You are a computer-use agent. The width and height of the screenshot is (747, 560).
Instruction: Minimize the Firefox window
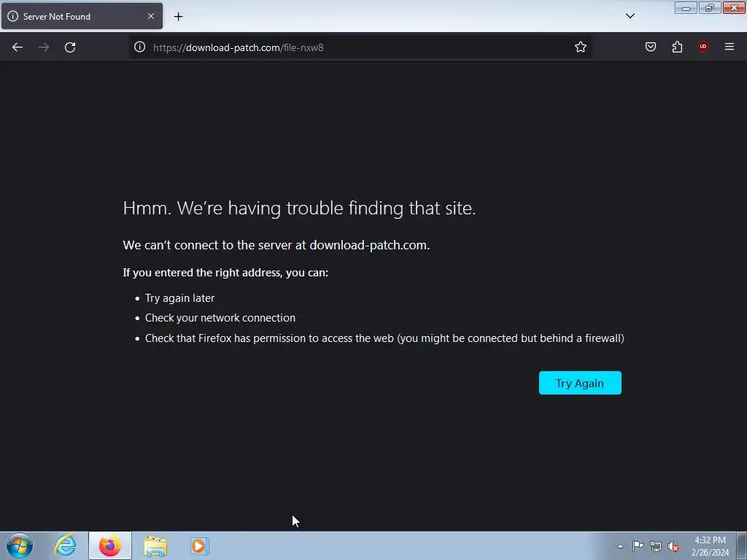click(686, 7)
